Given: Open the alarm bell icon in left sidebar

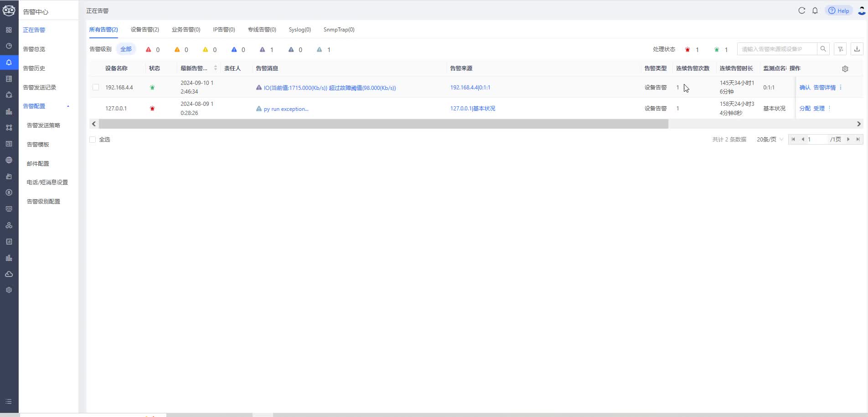Looking at the screenshot, I should click(9, 63).
